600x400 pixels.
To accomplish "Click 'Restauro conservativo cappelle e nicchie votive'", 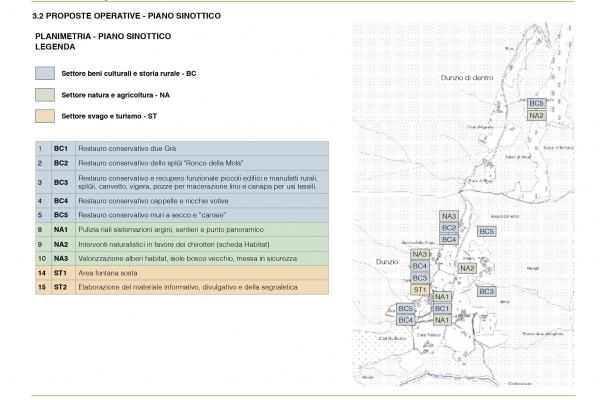I will coord(153,201).
